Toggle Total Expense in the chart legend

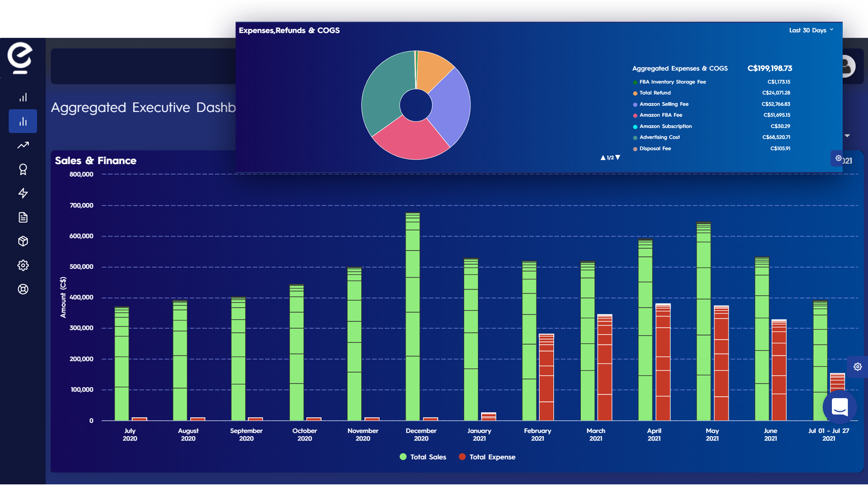tap(486, 457)
